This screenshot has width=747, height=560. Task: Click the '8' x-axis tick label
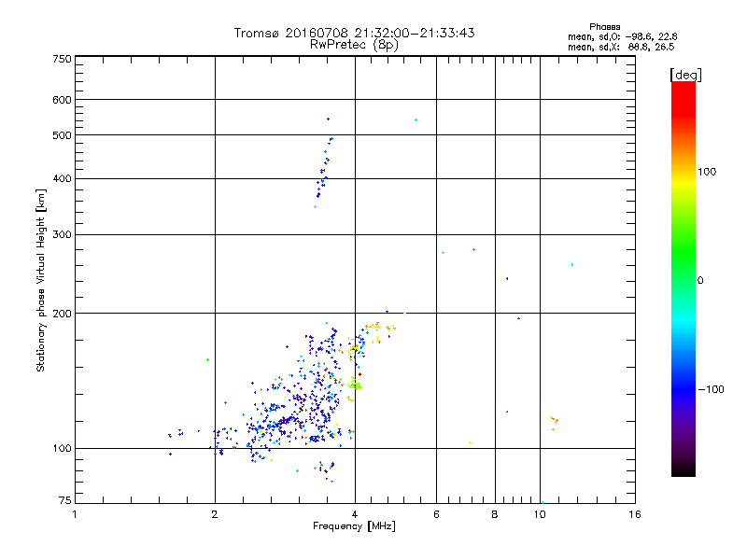click(x=495, y=514)
